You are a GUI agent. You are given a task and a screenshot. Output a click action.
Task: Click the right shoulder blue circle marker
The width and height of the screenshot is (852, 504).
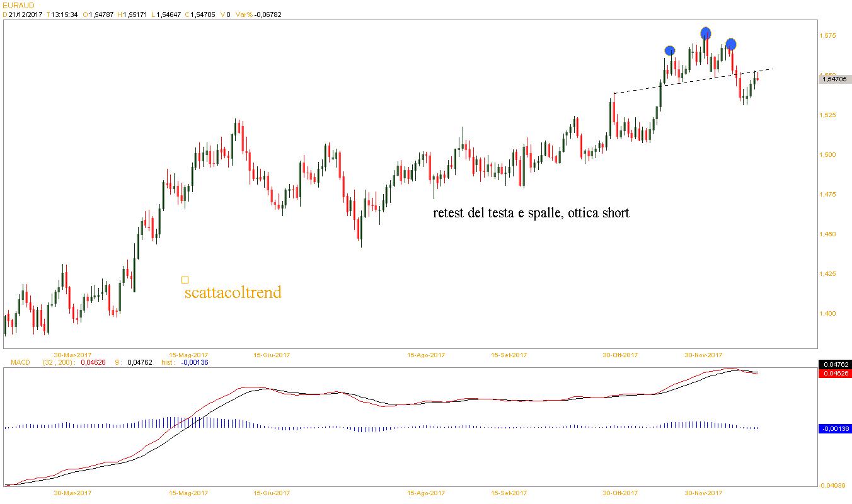(x=730, y=44)
